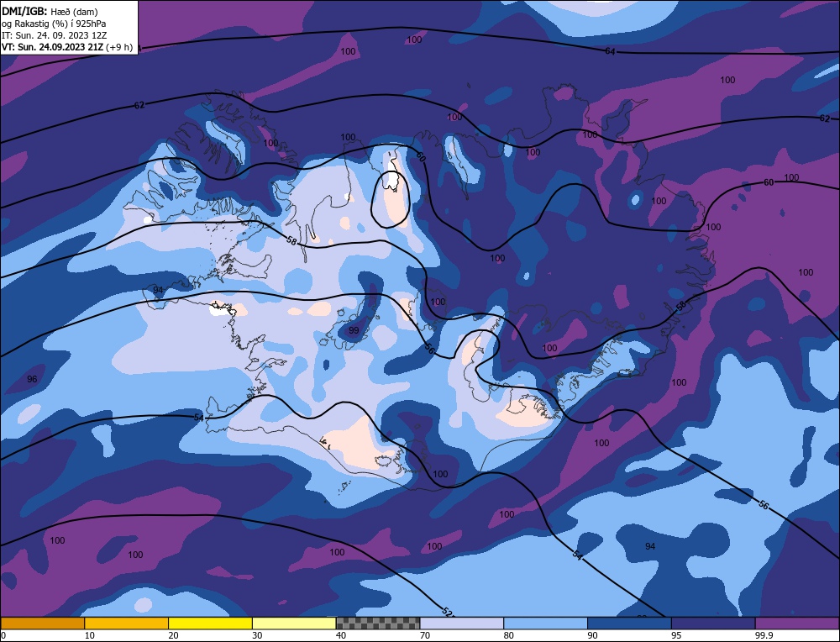840x642 pixels.
Task: Click the orange 10–20 legend swatch
Action: 127,624
